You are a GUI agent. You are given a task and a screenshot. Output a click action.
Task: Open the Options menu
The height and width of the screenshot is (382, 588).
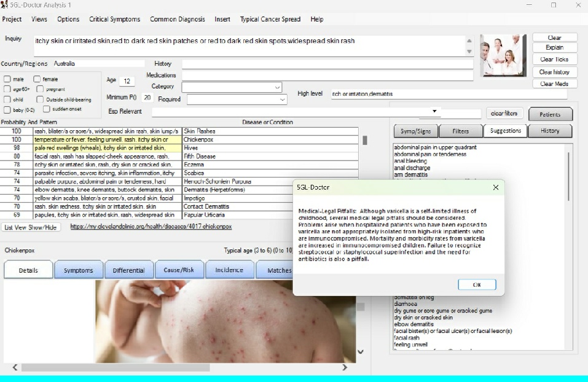pyautogui.click(x=68, y=19)
